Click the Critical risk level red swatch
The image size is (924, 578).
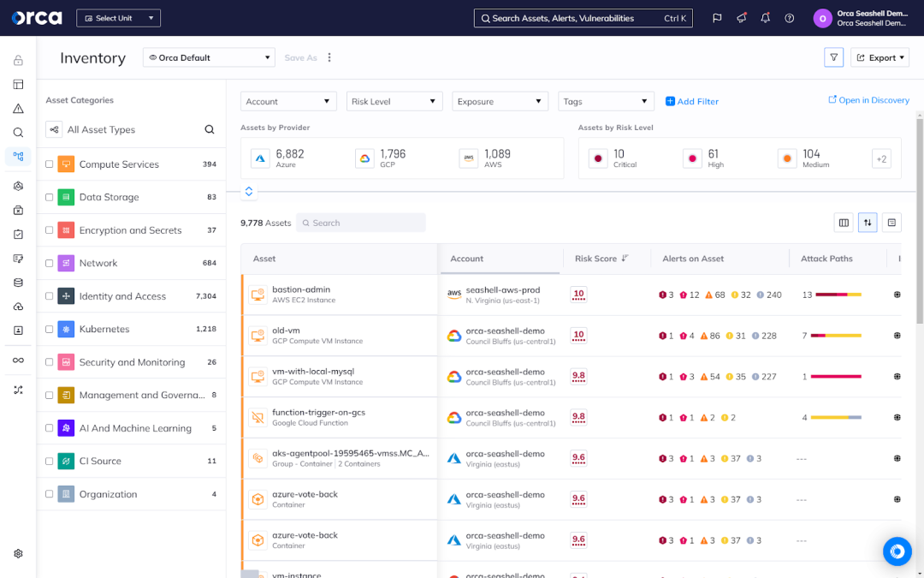point(598,158)
